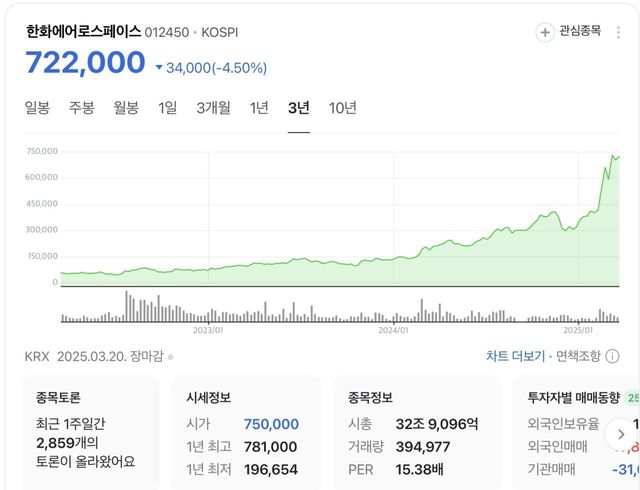This screenshot has height=490, width=640.
Task: Switch to the 1년 chart period
Action: tap(259, 108)
